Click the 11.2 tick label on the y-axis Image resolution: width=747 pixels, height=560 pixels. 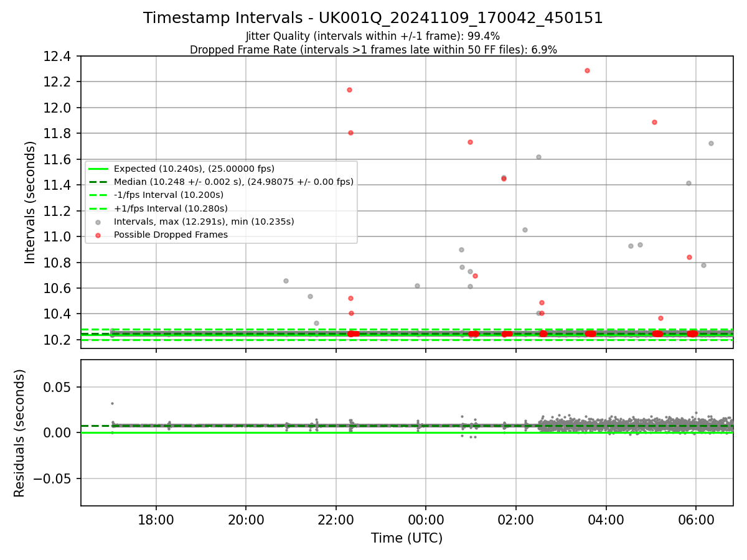(59, 211)
